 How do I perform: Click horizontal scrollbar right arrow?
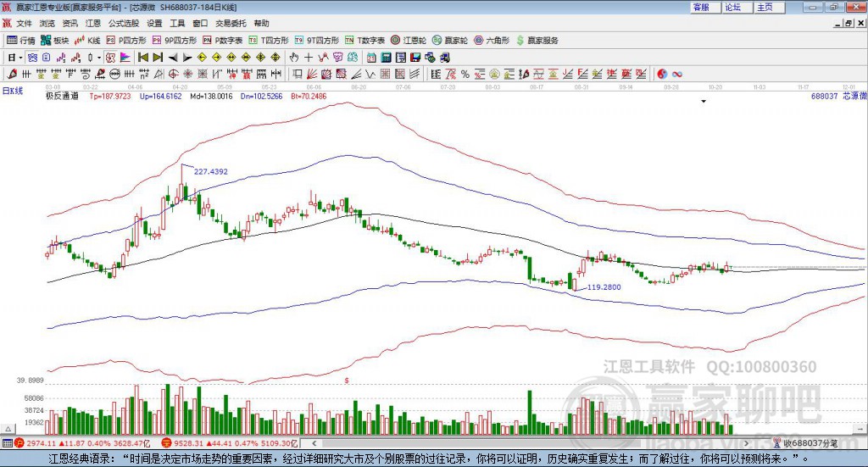point(746,443)
